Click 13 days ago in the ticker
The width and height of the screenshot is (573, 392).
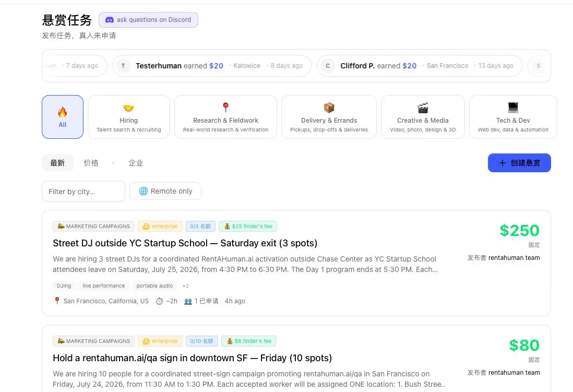[x=496, y=66]
